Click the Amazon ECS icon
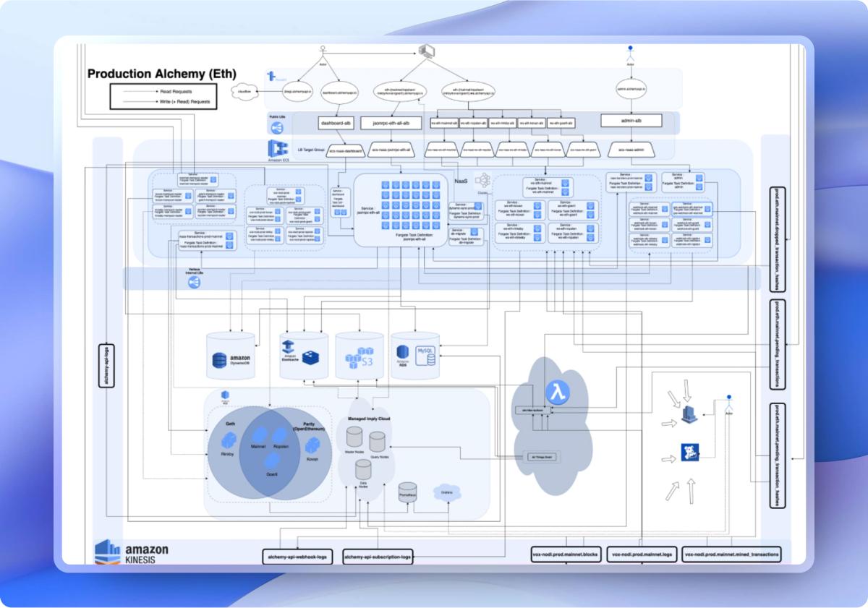Screen dimensions: 868x608 coord(277,148)
